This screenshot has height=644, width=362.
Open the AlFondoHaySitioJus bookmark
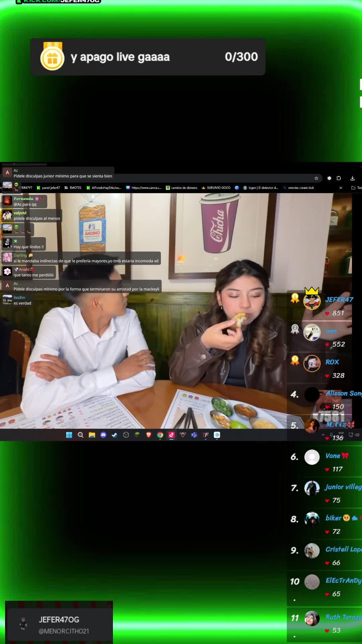point(104,188)
